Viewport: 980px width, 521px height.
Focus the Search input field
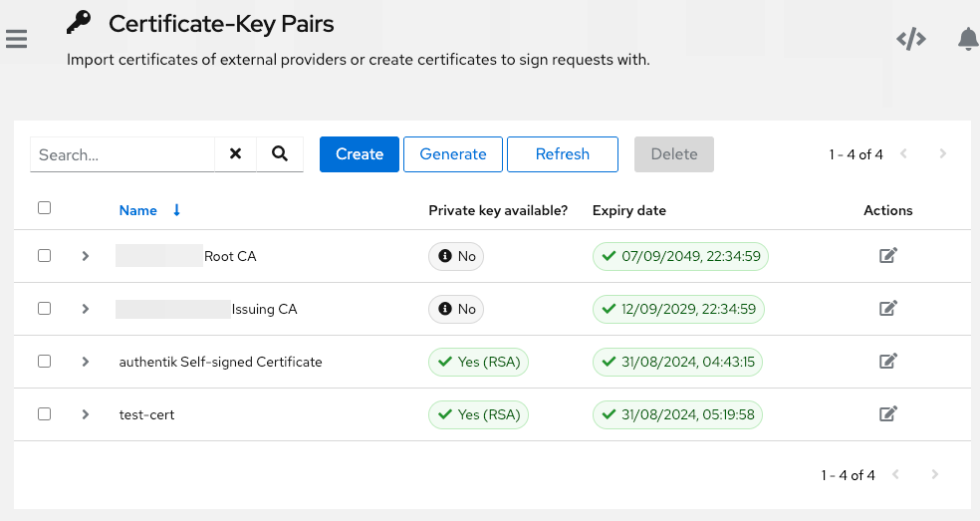click(122, 154)
